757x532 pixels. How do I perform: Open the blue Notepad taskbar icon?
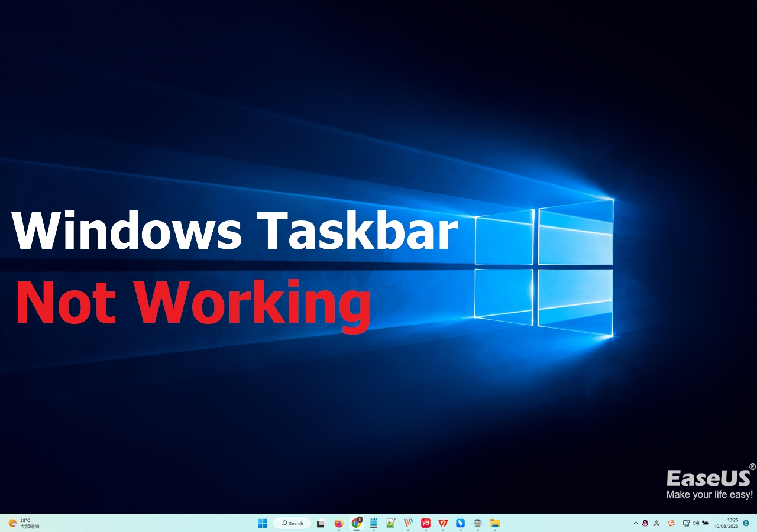[373, 523]
